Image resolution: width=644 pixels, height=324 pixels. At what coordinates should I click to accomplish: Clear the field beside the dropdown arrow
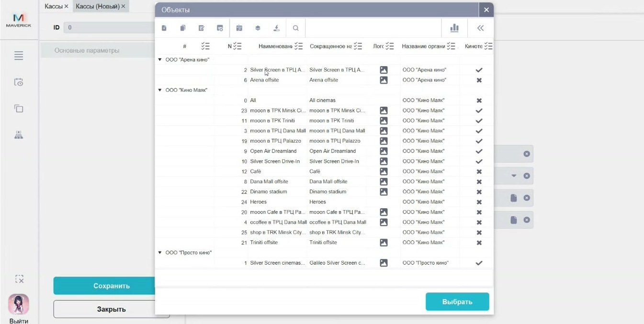(x=527, y=176)
